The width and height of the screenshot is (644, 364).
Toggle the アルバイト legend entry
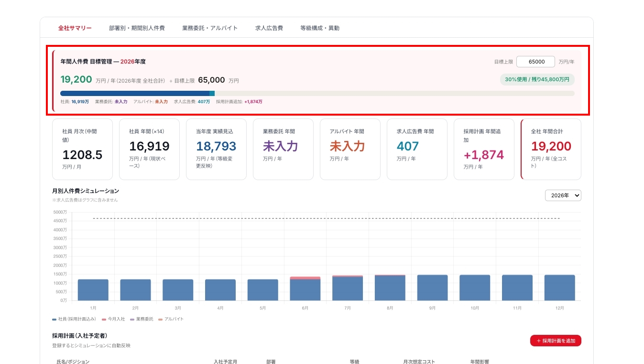coord(171,319)
